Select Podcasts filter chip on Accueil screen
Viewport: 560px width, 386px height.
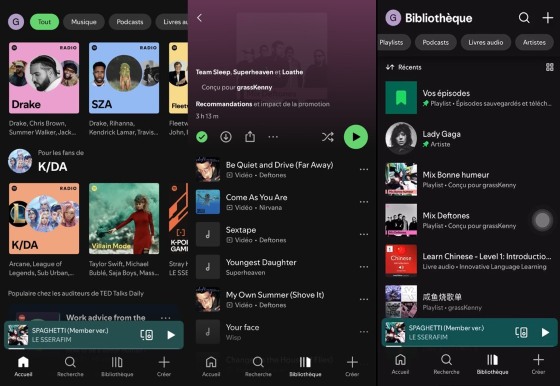[x=130, y=22]
